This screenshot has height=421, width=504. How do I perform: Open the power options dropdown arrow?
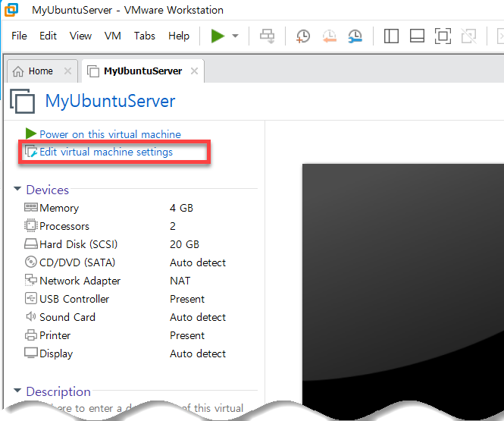coord(235,36)
